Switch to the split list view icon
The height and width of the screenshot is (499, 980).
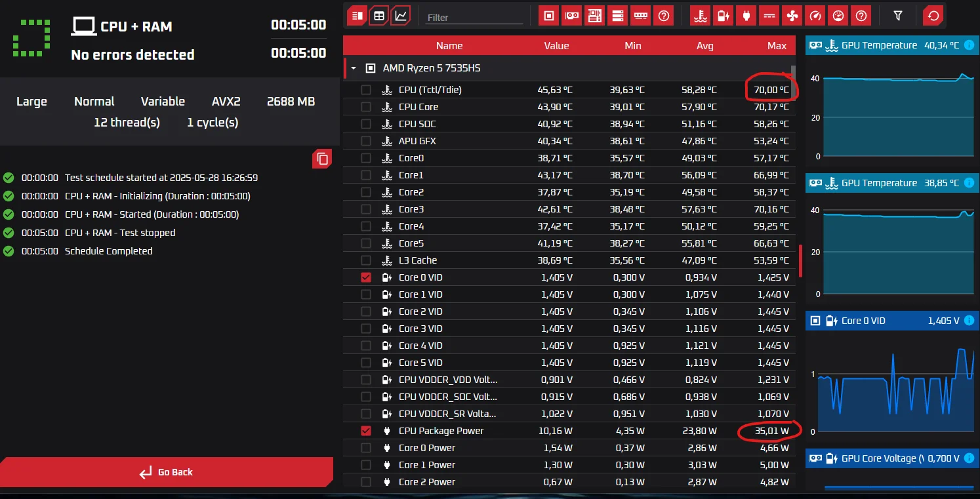coord(357,16)
